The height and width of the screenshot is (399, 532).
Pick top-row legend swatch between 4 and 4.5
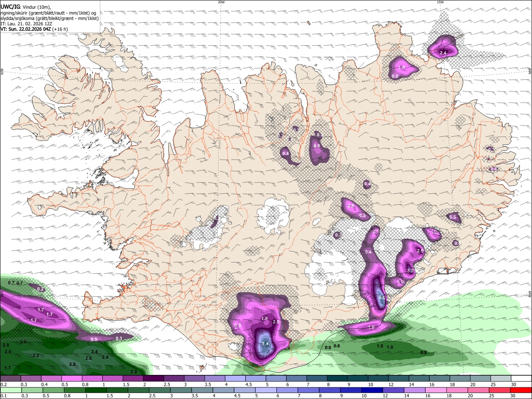point(235,379)
